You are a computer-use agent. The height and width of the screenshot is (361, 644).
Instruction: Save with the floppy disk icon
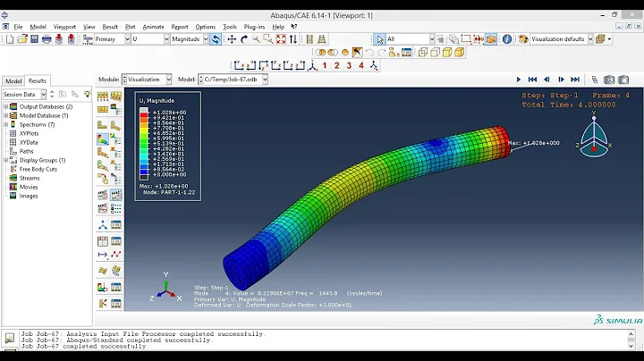[35, 39]
